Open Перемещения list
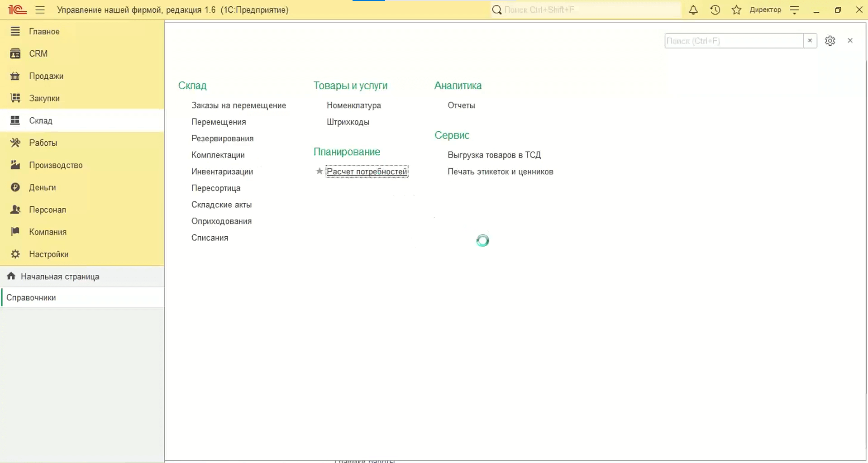Viewport: 868px width, 463px height. [x=219, y=122]
